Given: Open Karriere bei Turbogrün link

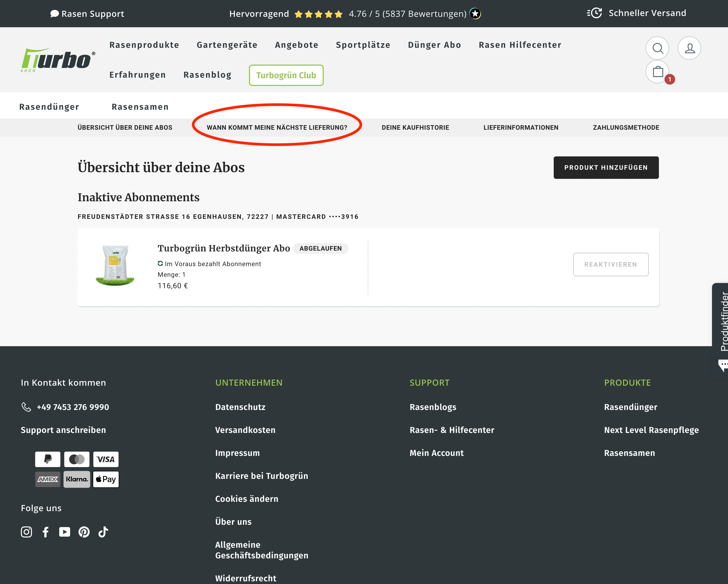Looking at the screenshot, I should 262,476.
